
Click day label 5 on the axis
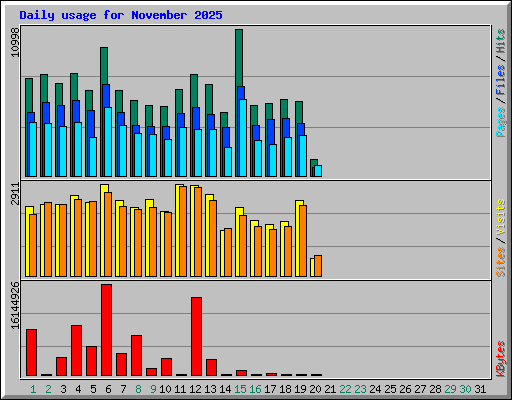(93, 389)
